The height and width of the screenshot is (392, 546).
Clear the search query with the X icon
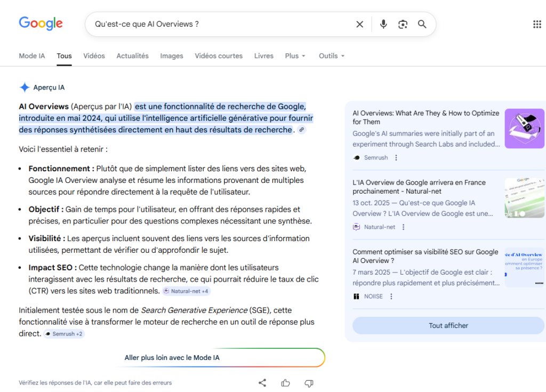359,24
